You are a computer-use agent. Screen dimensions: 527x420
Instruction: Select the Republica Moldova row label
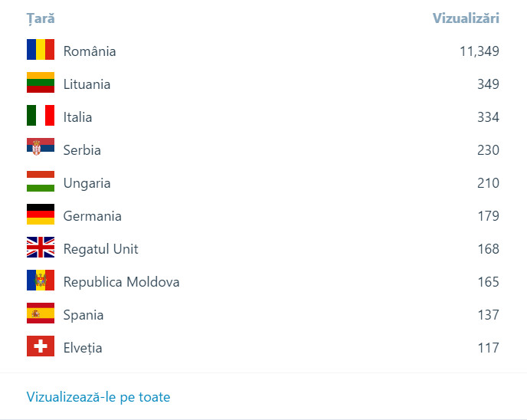tap(121, 282)
